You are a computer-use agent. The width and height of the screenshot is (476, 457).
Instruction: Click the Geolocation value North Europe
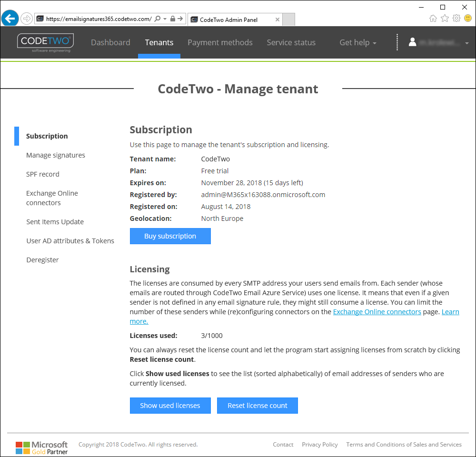pyautogui.click(x=222, y=219)
